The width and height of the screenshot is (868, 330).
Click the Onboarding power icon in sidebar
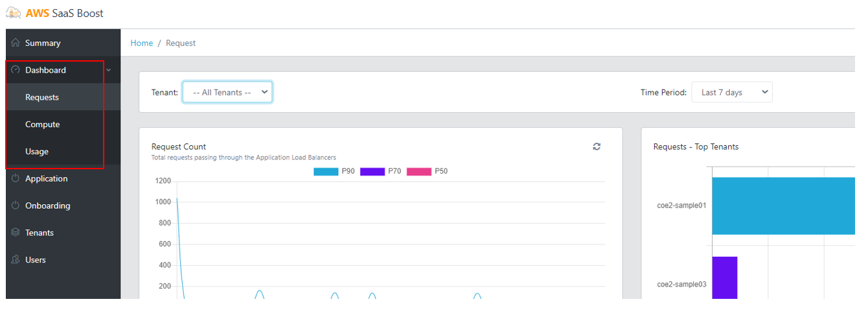click(x=16, y=206)
